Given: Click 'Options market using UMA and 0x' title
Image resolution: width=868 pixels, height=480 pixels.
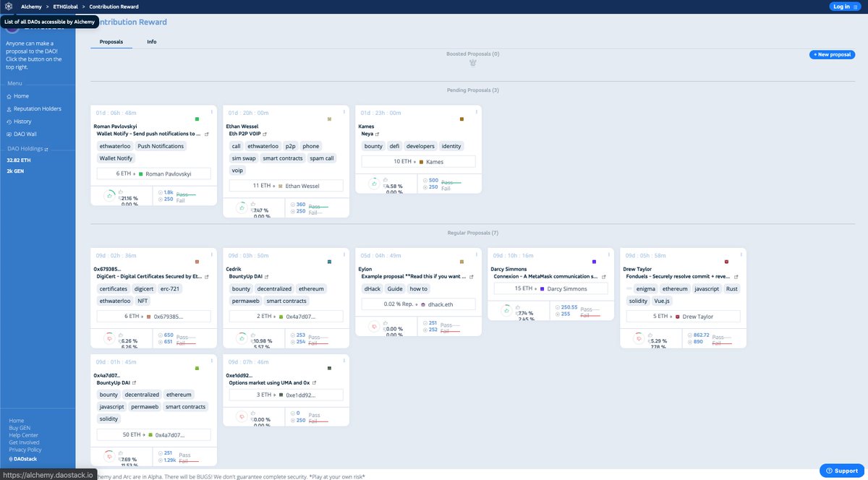Looking at the screenshot, I should (269, 383).
